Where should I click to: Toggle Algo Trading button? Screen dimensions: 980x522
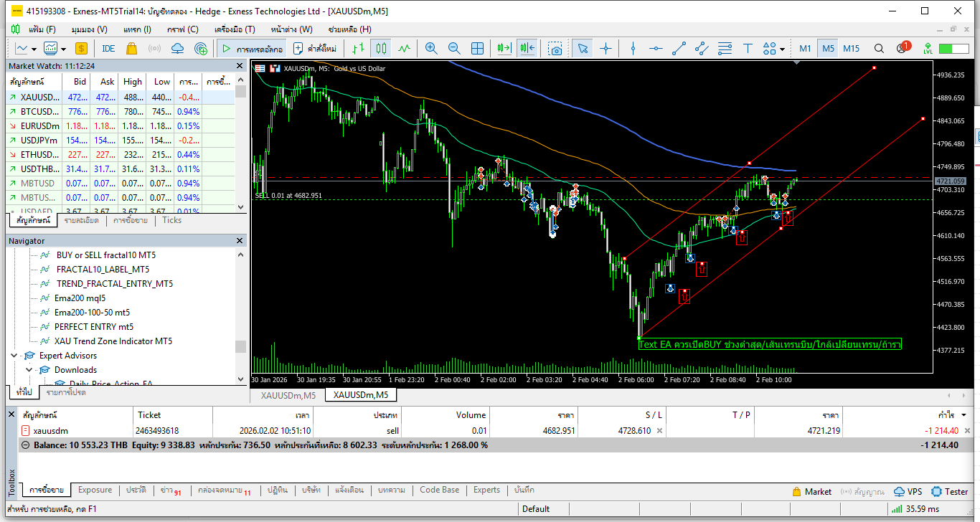pyautogui.click(x=252, y=48)
